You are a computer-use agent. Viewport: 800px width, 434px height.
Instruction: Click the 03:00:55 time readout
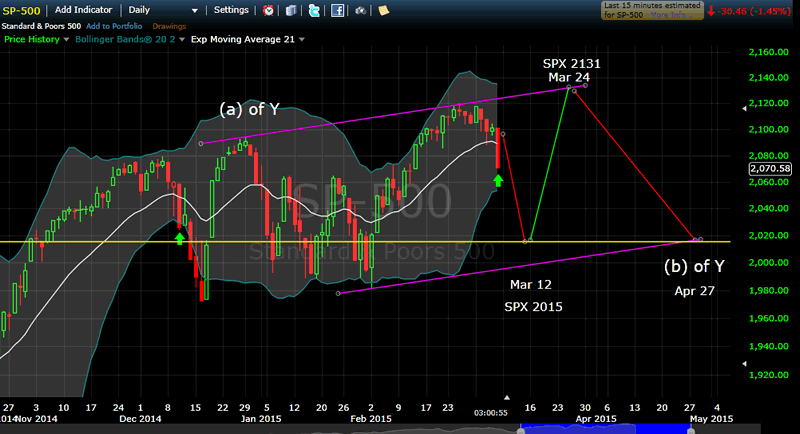[490, 413]
